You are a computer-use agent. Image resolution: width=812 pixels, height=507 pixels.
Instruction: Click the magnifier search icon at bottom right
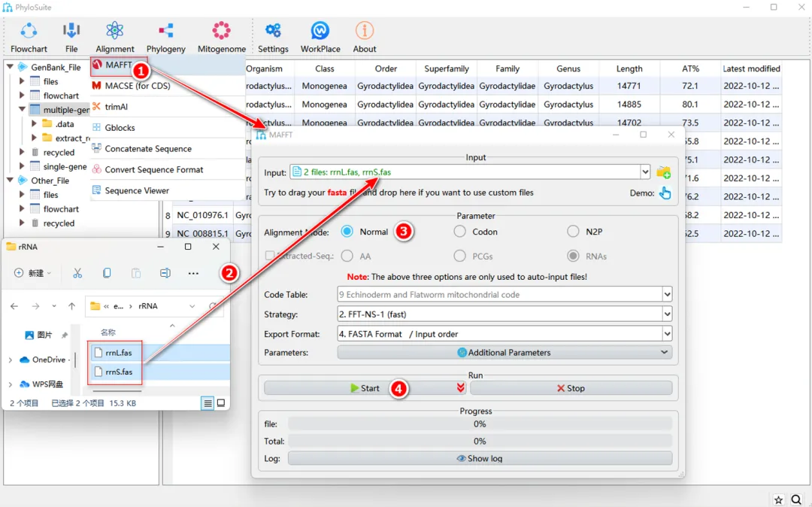pyautogui.click(x=796, y=499)
